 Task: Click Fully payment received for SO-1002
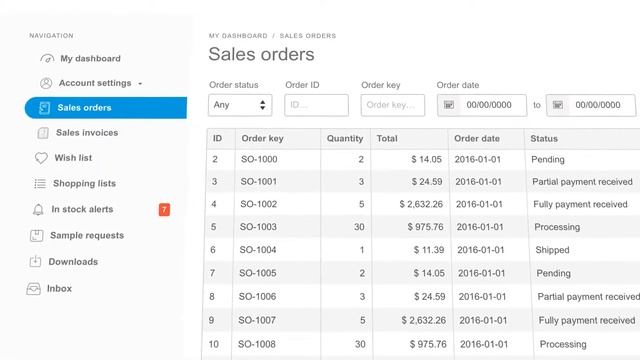coord(580,204)
